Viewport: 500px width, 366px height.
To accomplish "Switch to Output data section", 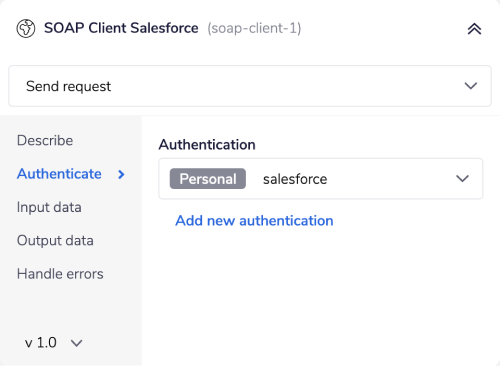I will pyautogui.click(x=55, y=241).
